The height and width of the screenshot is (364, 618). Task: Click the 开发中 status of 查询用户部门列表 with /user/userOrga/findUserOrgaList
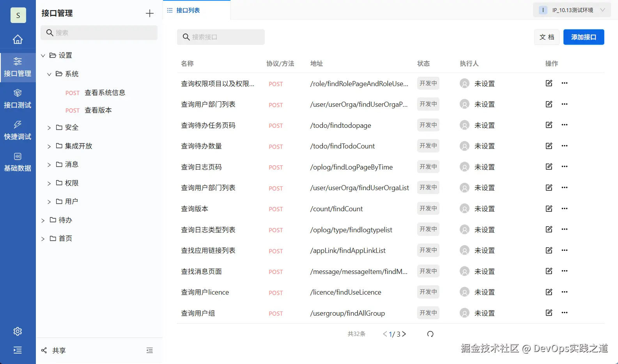click(428, 187)
